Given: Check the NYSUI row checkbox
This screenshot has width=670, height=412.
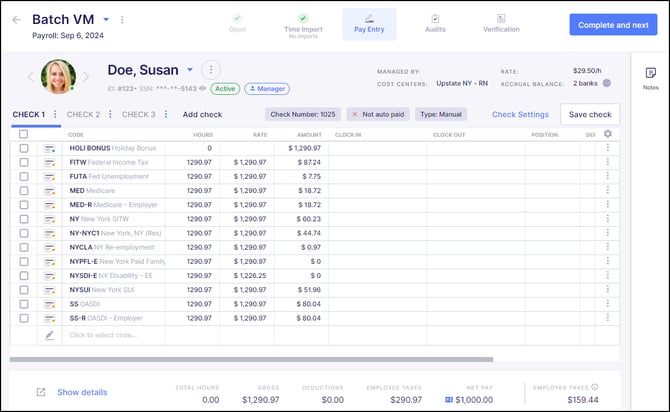Looking at the screenshot, I should [x=24, y=290].
